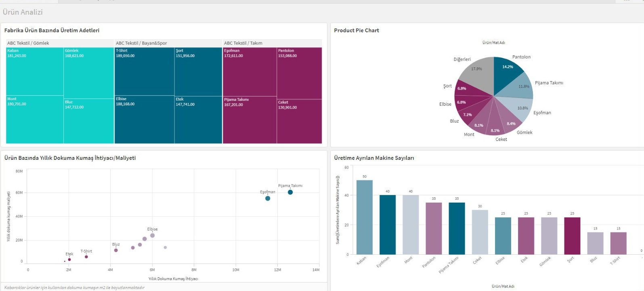Select the Pijama Takımı 11.8% pie slice

click(x=520, y=87)
